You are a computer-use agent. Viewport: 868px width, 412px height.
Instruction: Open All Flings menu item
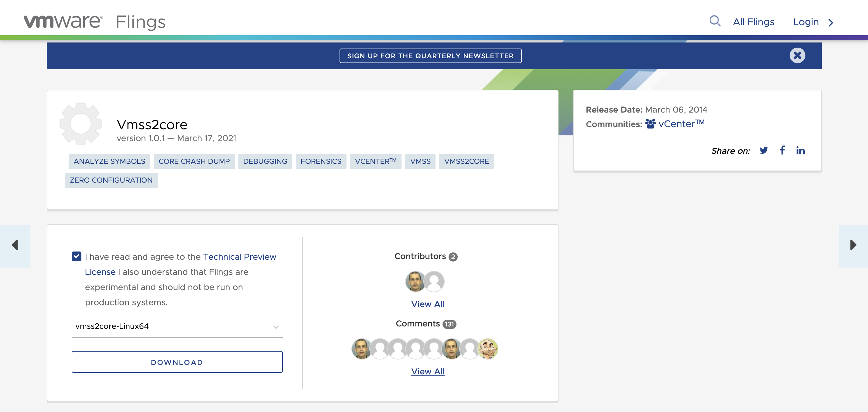coord(754,22)
